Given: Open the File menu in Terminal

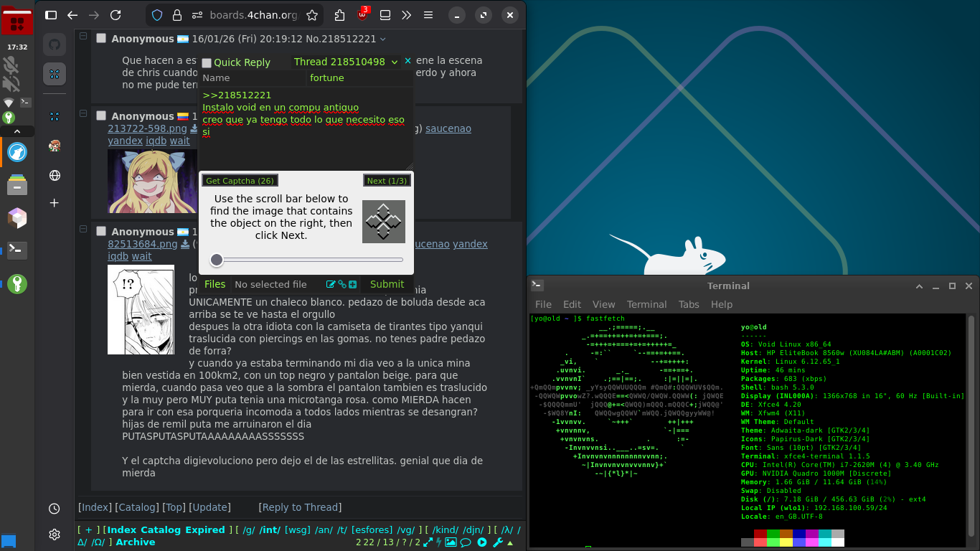Looking at the screenshot, I should pyautogui.click(x=543, y=304).
